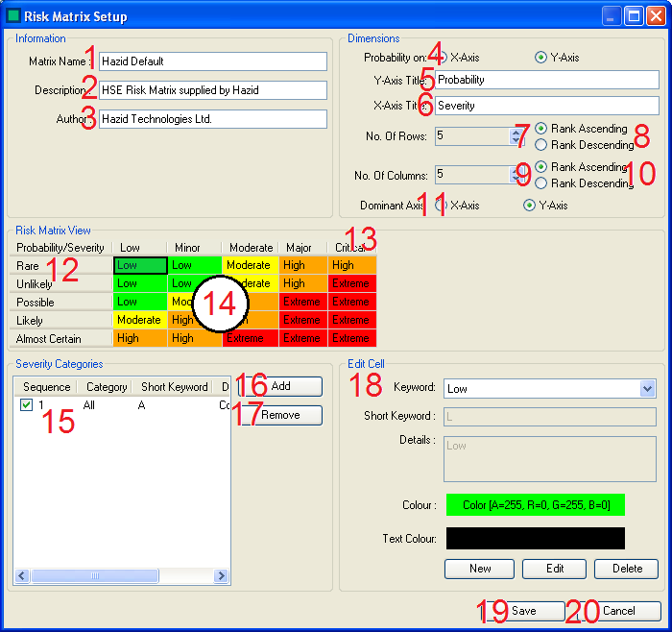Click the Short Keyword column header
672x632 pixels.
pos(174,387)
